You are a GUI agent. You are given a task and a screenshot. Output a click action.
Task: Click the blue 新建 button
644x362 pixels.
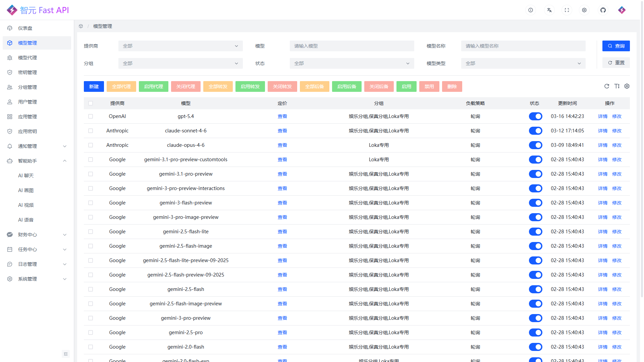click(94, 86)
